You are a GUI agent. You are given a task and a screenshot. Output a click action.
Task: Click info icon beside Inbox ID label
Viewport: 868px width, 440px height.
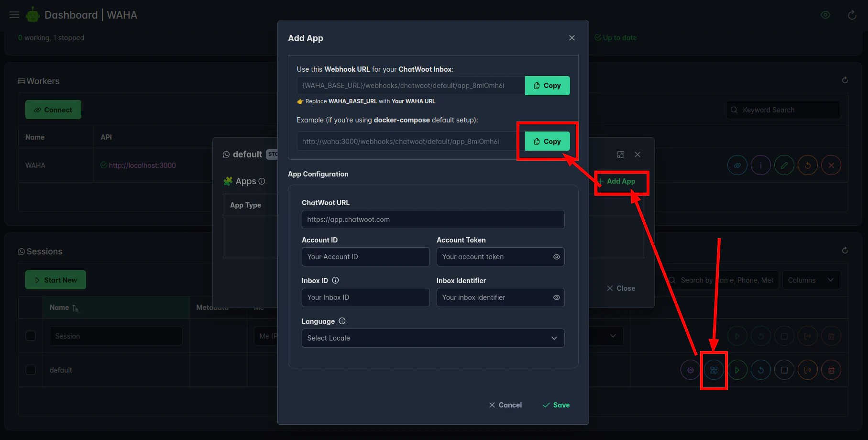(x=335, y=280)
